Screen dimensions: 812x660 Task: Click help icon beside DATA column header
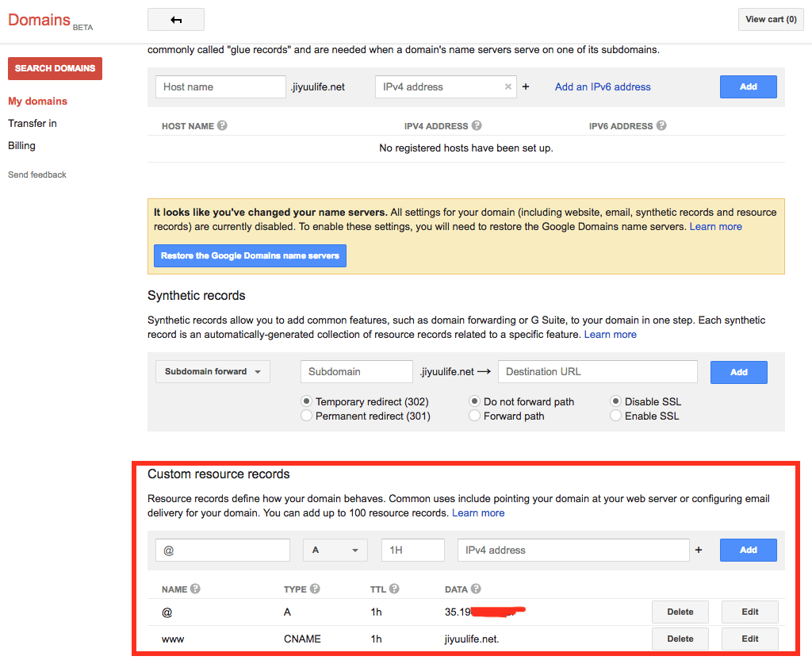point(476,589)
